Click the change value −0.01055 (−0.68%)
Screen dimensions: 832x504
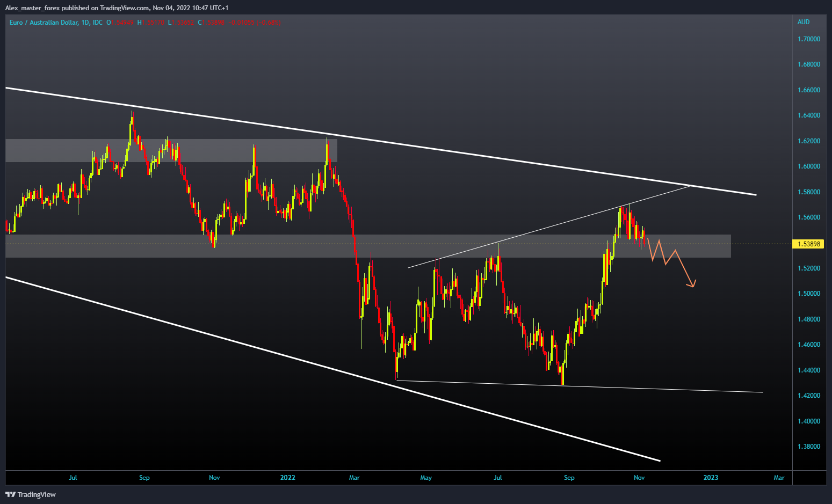255,23
